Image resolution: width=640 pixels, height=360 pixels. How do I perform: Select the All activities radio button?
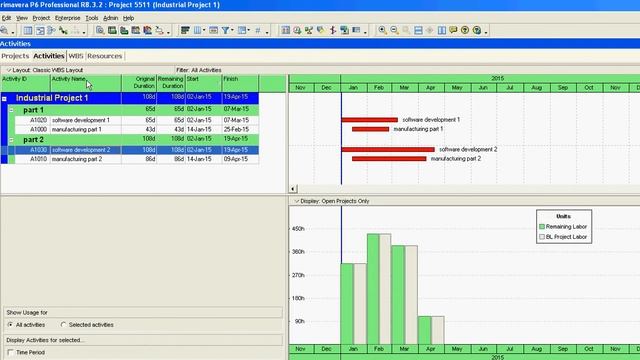point(10,325)
